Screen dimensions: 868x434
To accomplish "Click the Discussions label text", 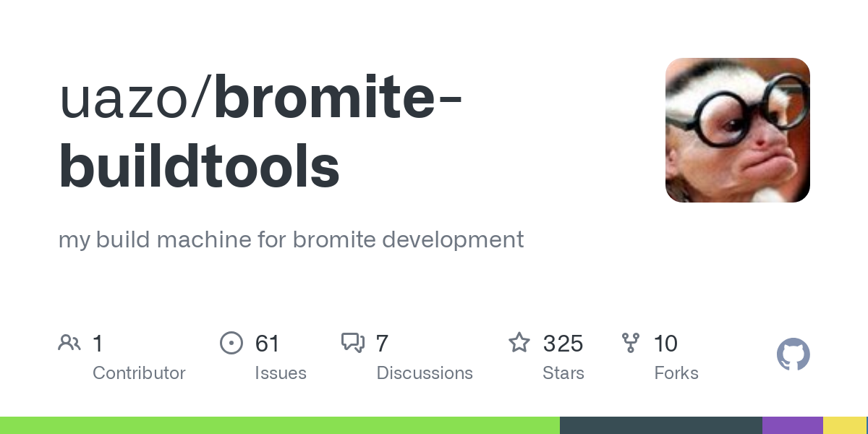I will point(425,373).
